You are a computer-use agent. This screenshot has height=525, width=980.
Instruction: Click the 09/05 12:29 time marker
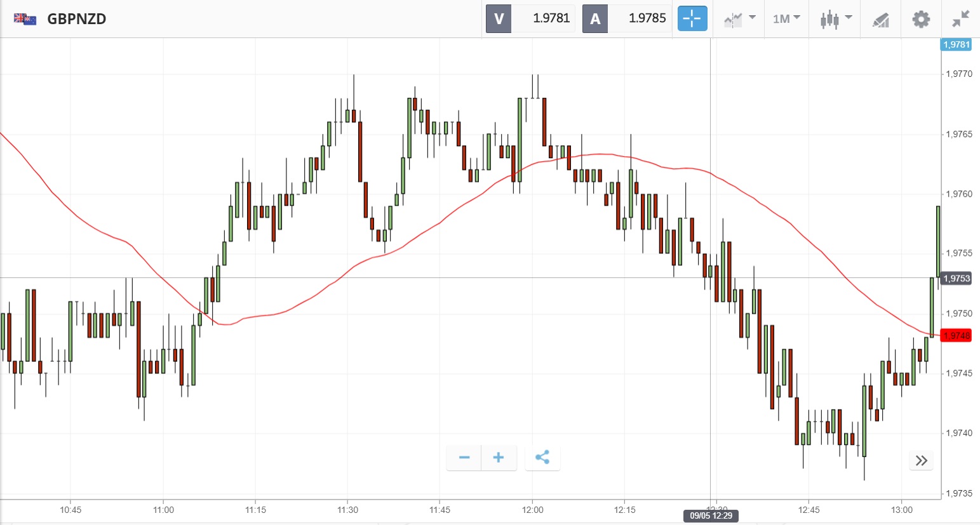coord(711,515)
